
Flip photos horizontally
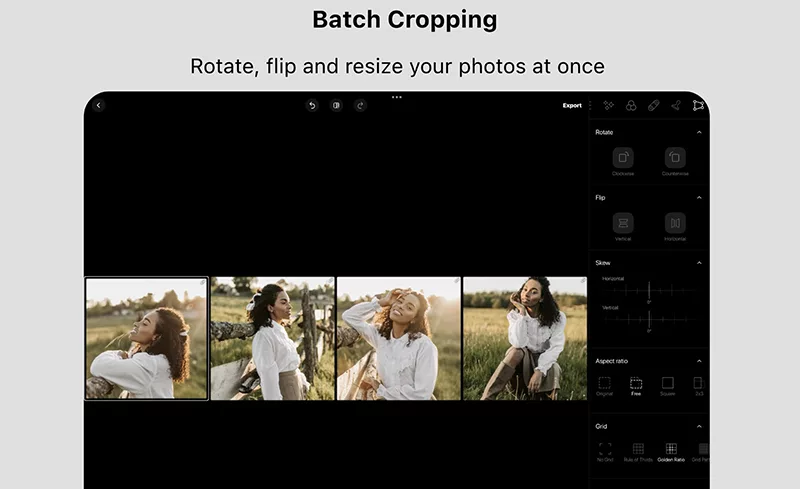click(x=675, y=223)
